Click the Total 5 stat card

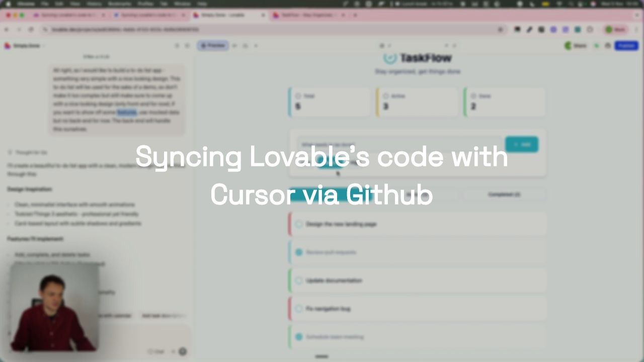coord(329,102)
